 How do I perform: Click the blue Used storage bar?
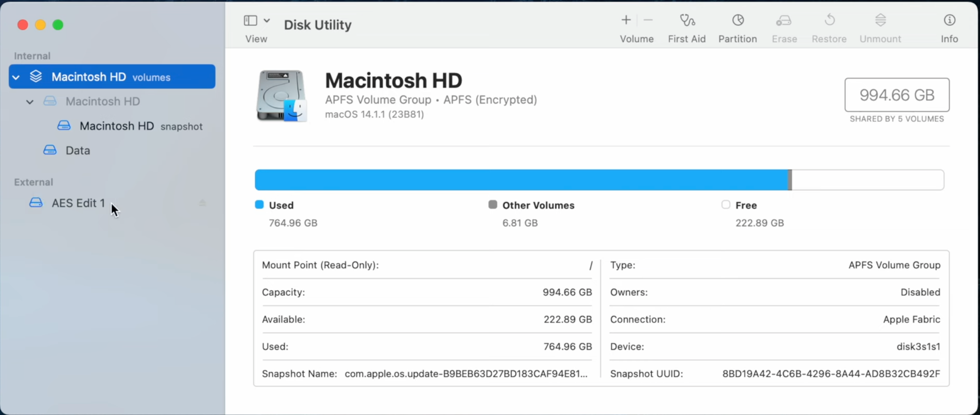click(x=522, y=180)
